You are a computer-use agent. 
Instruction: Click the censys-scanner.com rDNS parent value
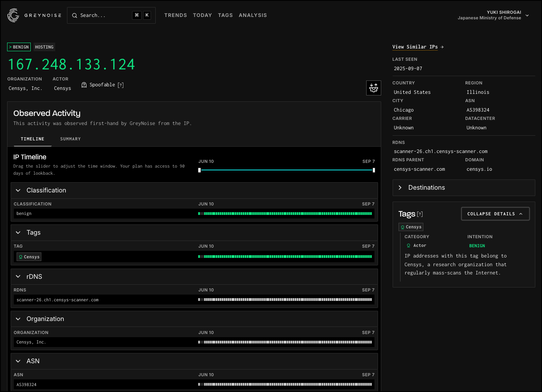tap(419, 169)
